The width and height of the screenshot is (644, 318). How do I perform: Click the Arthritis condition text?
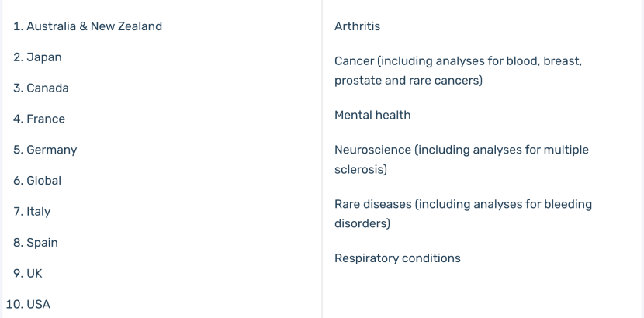pyautogui.click(x=358, y=26)
